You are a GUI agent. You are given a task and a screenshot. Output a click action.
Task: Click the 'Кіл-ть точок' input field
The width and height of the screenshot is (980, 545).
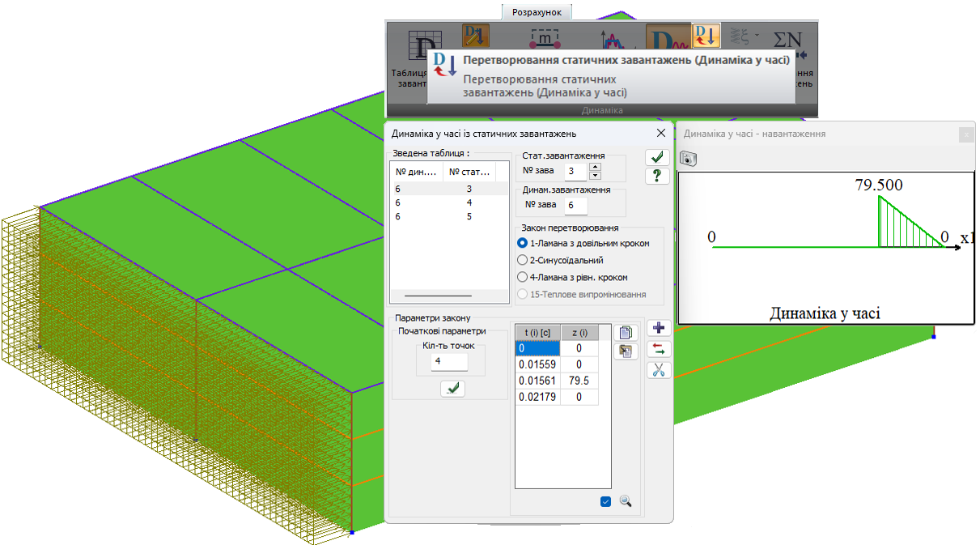pyautogui.click(x=443, y=361)
